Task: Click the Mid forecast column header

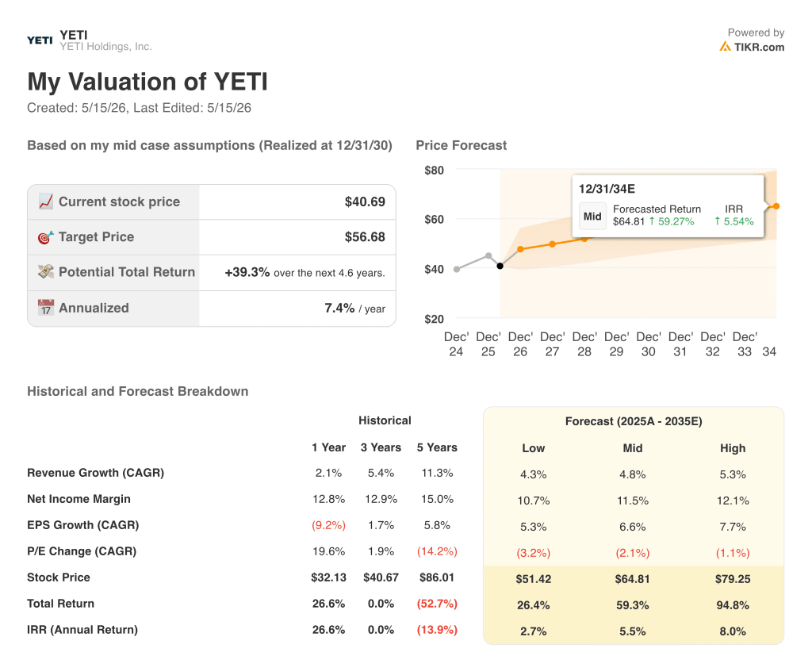Action: [632, 448]
